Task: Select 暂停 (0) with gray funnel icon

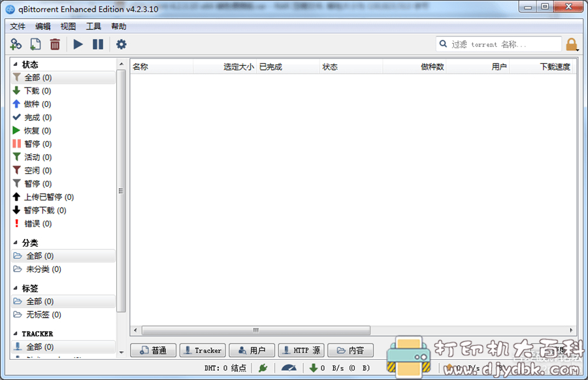Action: point(63,183)
